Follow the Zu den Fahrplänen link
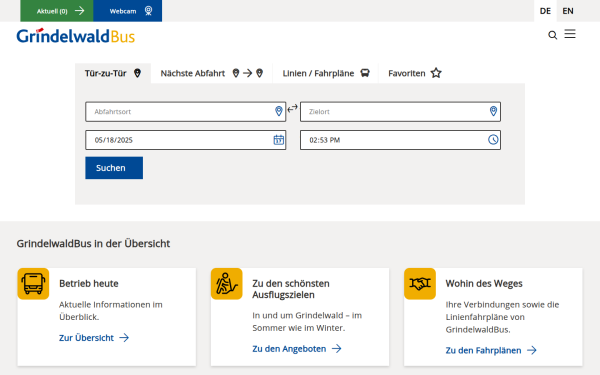The image size is (600, 375). pyautogui.click(x=491, y=350)
